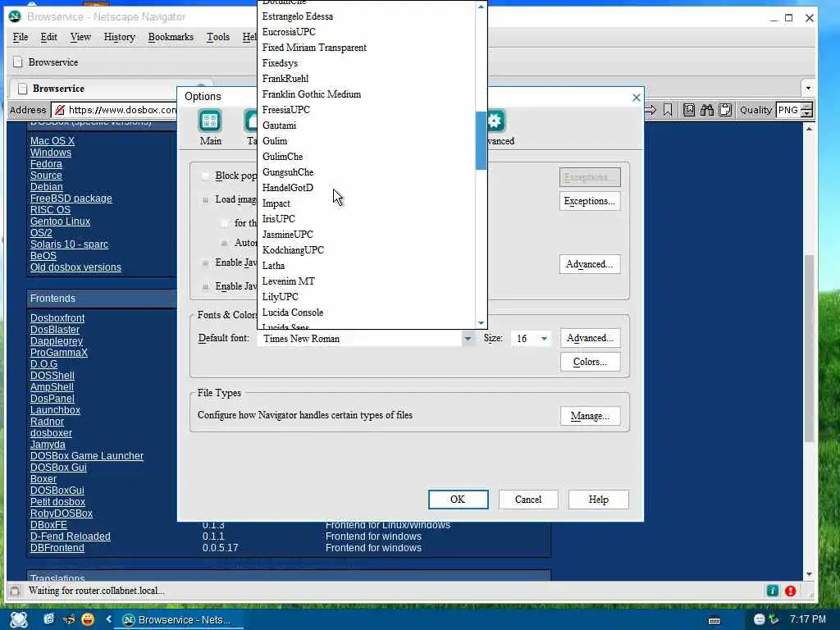
Task: Open the Advanced options pane gear icon
Action: coord(495,121)
